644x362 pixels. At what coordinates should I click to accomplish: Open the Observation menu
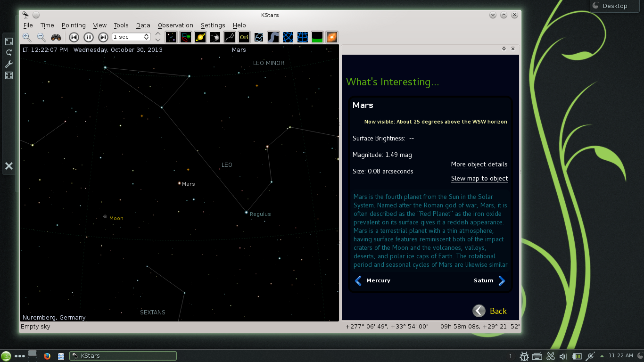click(x=175, y=25)
